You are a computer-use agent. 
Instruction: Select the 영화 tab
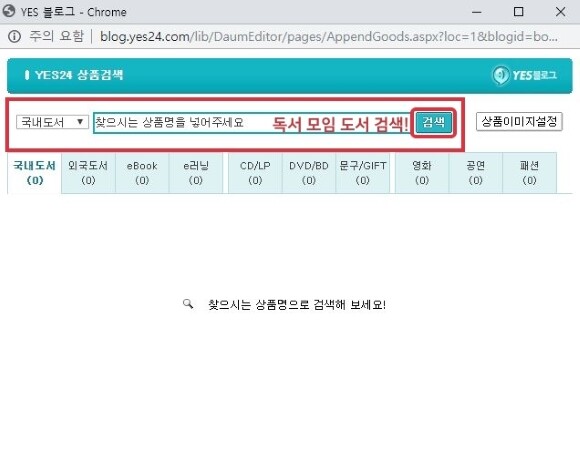pyautogui.click(x=422, y=173)
